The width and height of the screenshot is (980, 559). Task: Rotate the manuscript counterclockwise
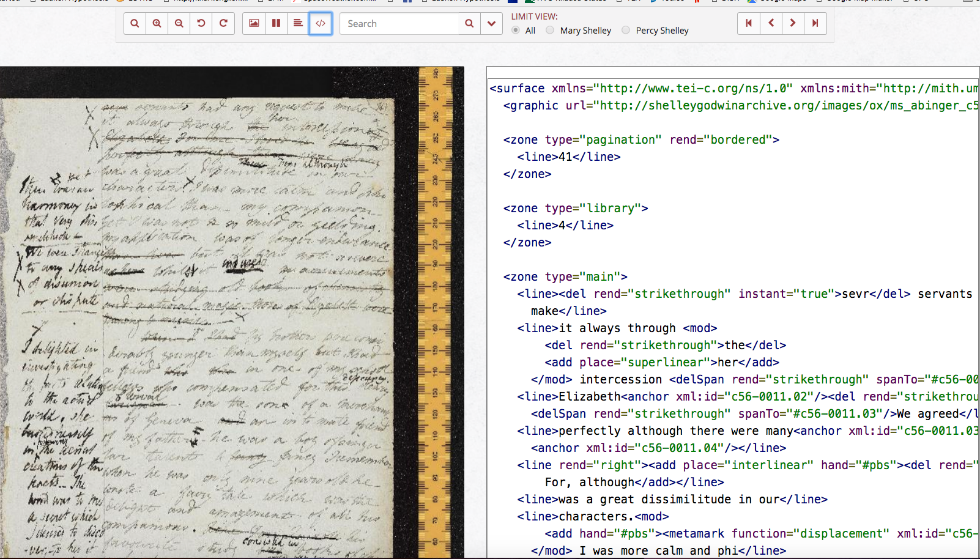click(x=201, y=23)
